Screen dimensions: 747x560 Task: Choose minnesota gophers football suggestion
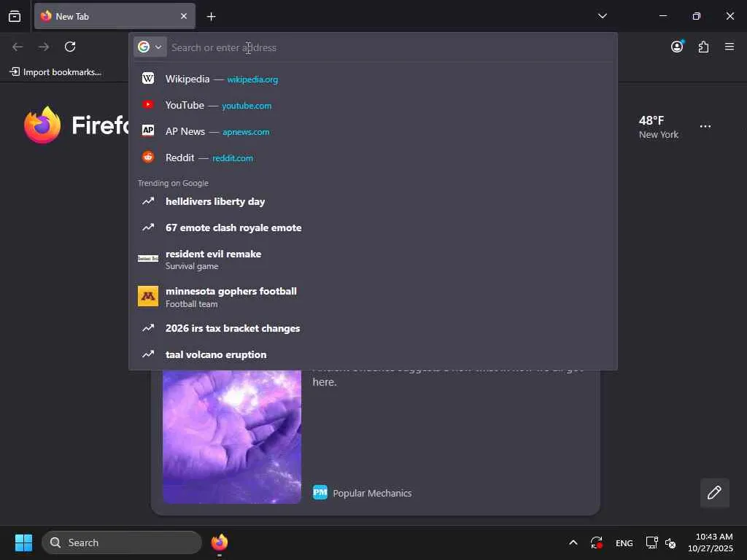373,297
